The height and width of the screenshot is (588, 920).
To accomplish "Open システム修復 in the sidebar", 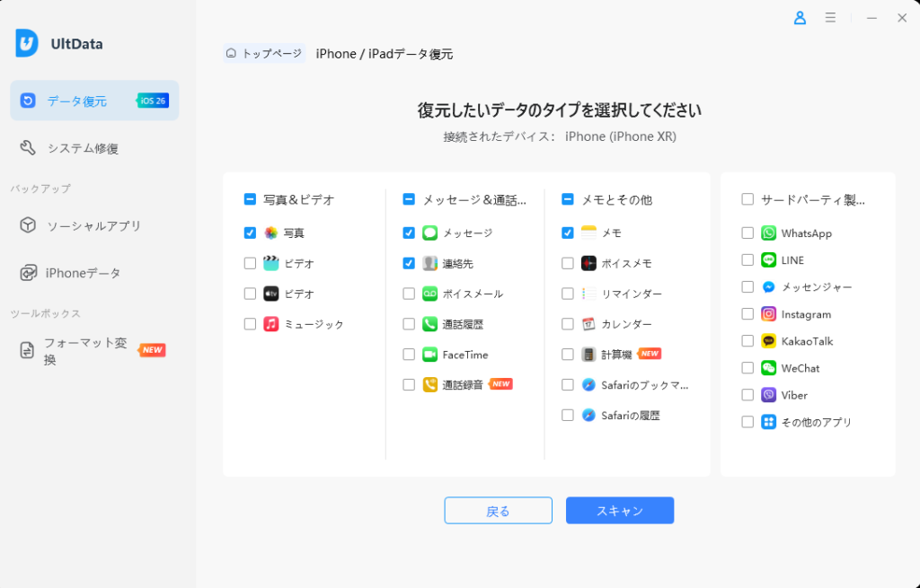I will coord(83,148).
